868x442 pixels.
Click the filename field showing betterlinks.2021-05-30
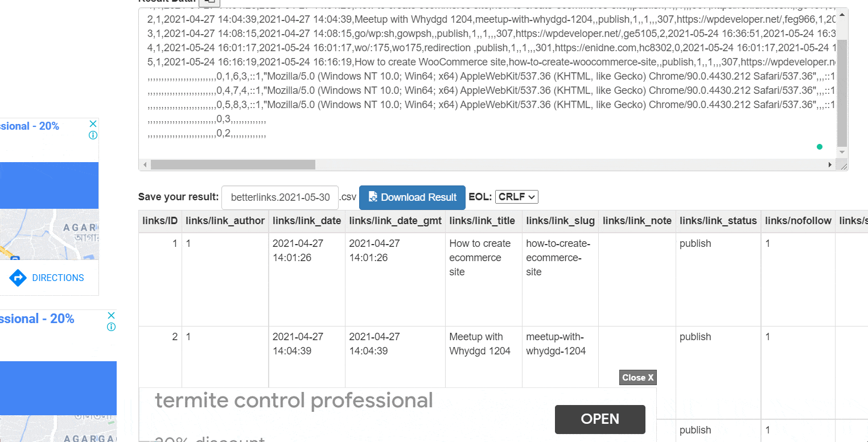[x=279, y=197]
